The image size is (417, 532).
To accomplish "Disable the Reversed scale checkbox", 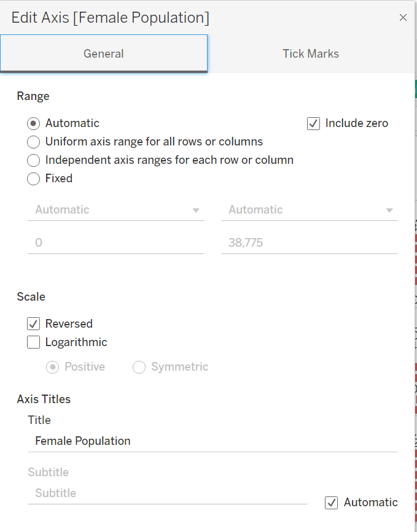I will tap(34, 324).
